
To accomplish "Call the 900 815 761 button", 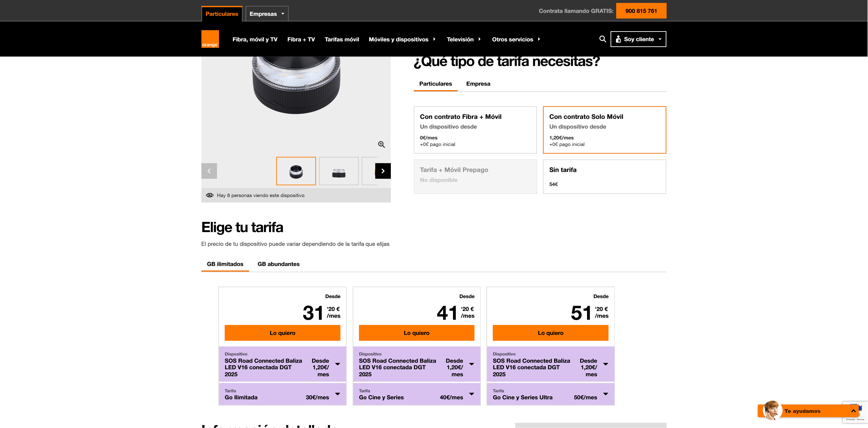I will pyautogui.click(x=641, y=11).
